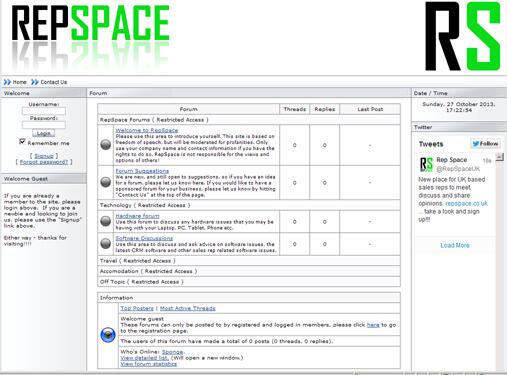
Task: Open the Top Posters link
Action: [x=137, y=308]
